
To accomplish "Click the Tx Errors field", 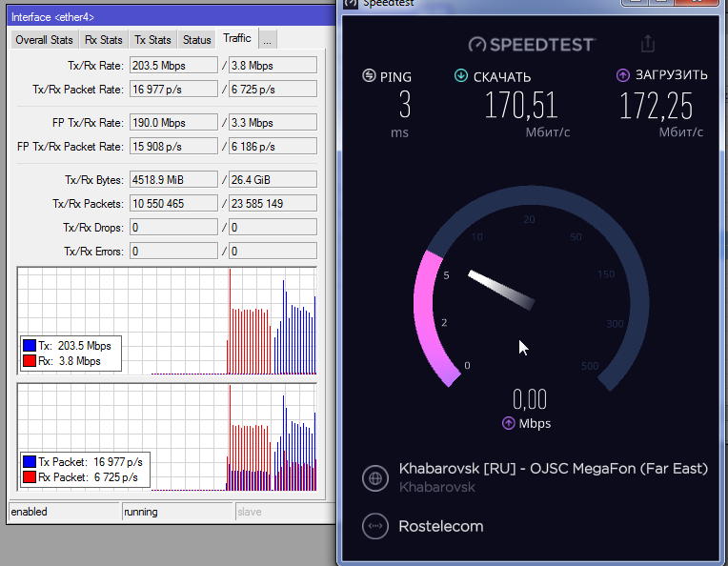I will (x=173, y=252).
